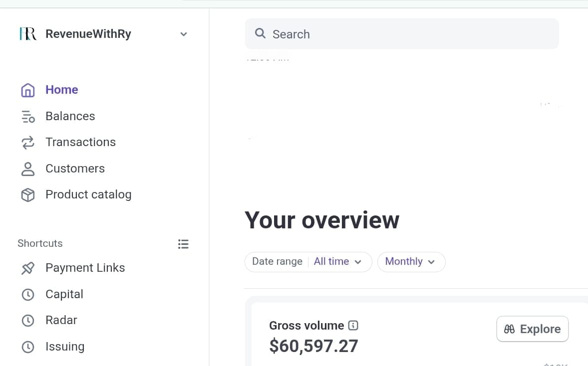Expand the RevenueWithRy account switcher chevron

pyautogui.click(x=184, y=34)
